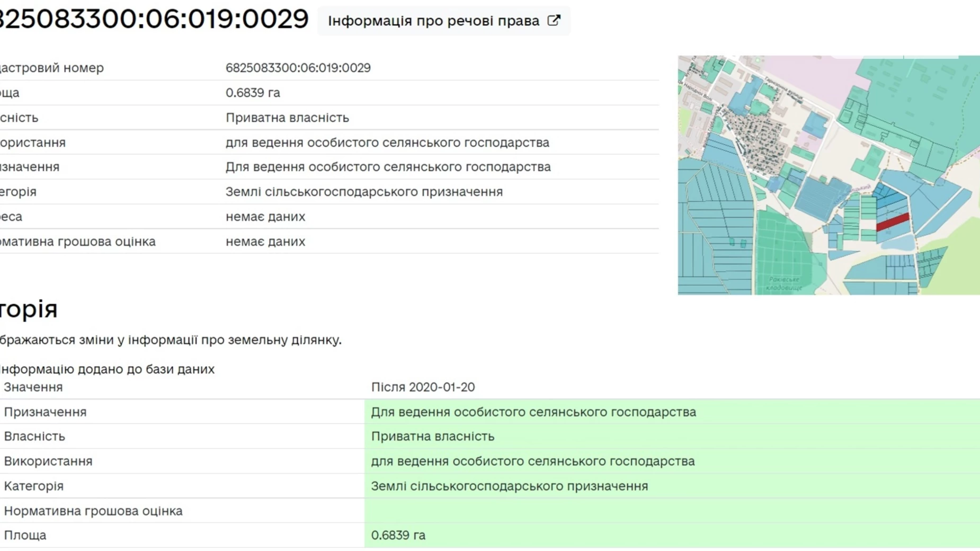This screenshot has width=980, height=551.
Task: Click green Землі сільськогосподарського призначення history cell
Action: (509, 486)
